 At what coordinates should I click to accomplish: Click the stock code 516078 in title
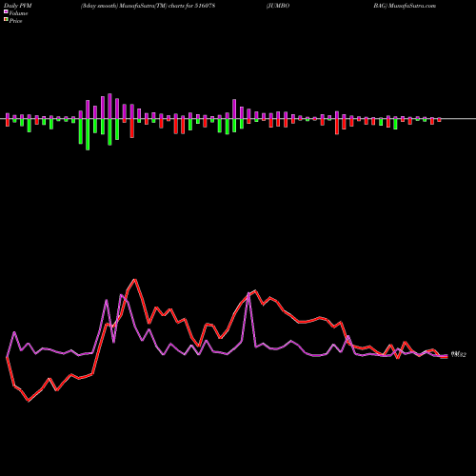[205, 6]
